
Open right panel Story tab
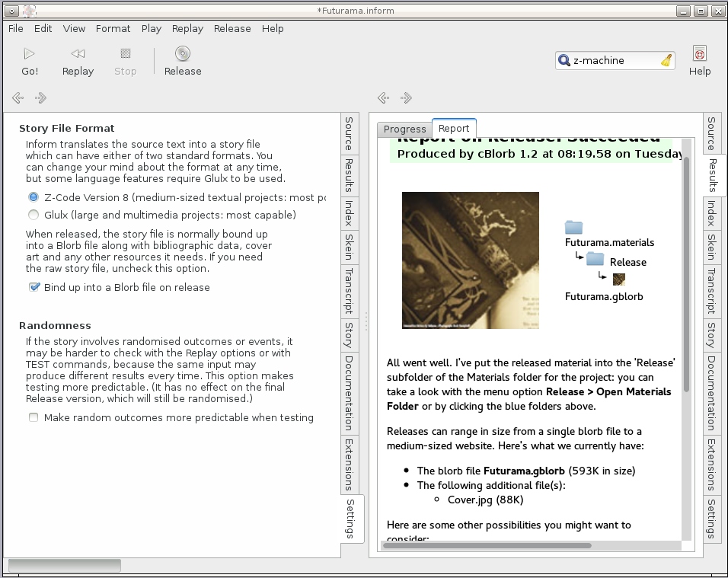(x=711, y=335)
